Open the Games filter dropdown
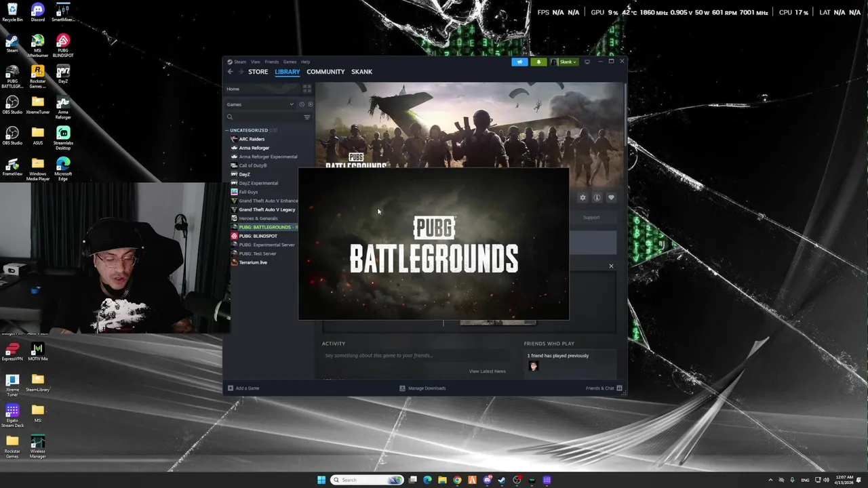868x488 pixels. click(260, 104)
